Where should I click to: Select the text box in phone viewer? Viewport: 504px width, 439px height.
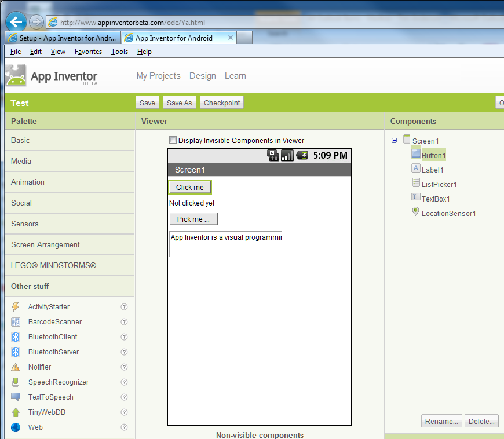tap(226, 244)
